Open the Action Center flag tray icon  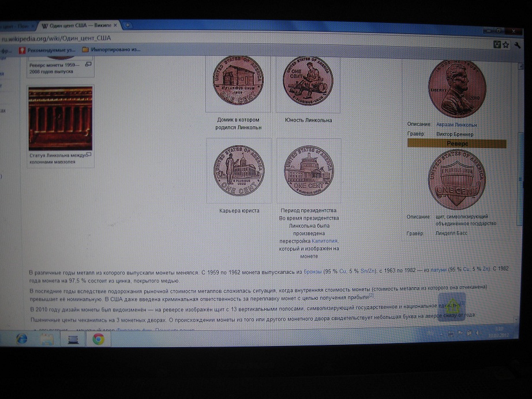(460, 333)
